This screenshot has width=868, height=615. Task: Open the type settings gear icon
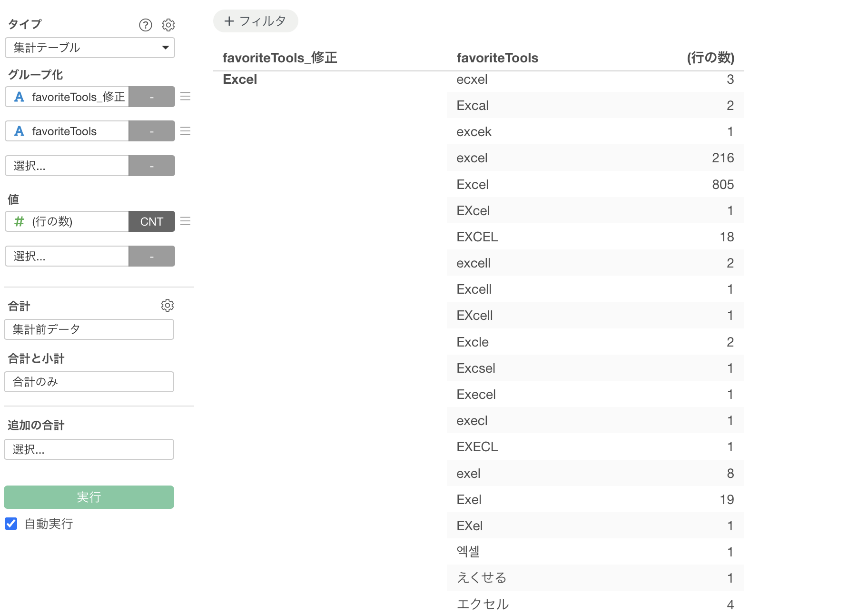click(168, 25)
